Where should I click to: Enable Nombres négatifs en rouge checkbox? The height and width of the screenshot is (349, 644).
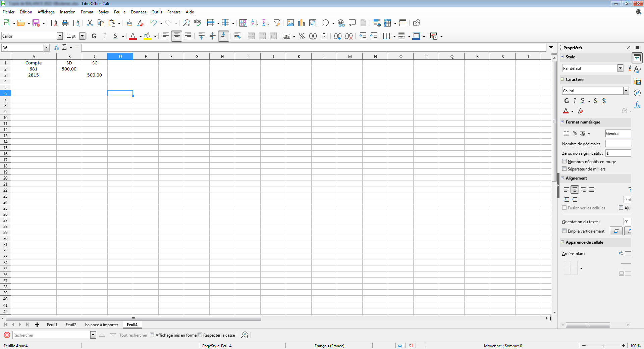point(565,161)
